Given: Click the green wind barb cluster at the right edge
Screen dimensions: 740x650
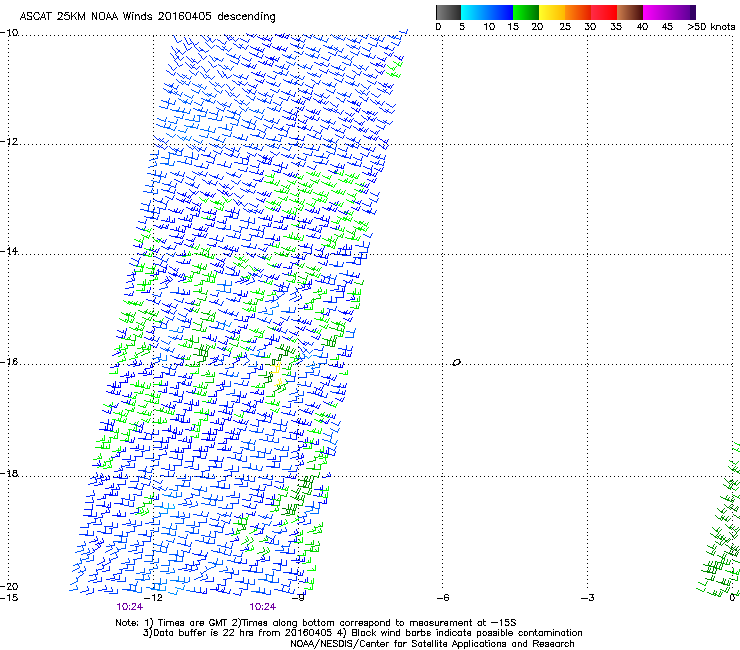Looking at the screenshot, I should pyautogui.click(x=719, y=519).
